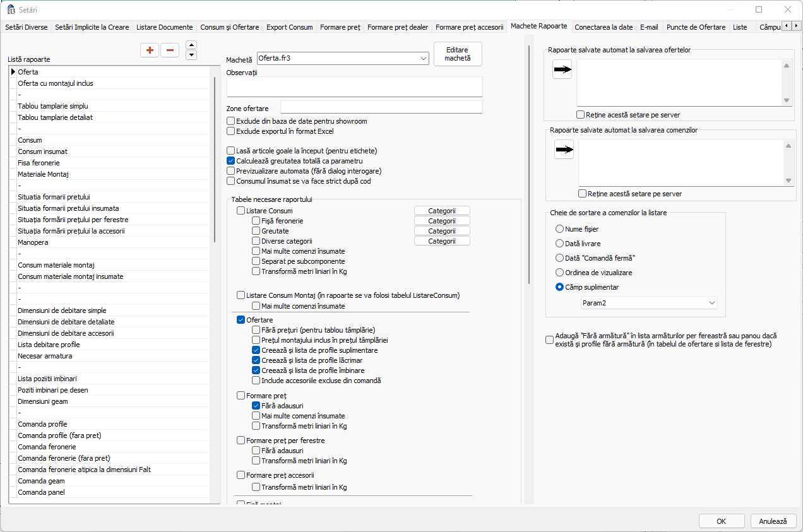The width and height of the screenshot is (803, 532).
Task: Check Lasă articole goale la început
Action: [231, 151]
